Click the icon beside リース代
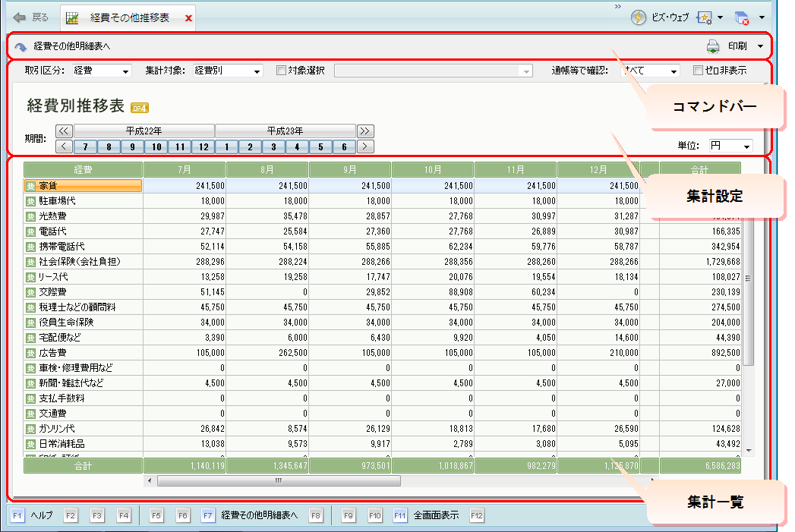Screen dimensions: 795x532 tap(31, 277)
